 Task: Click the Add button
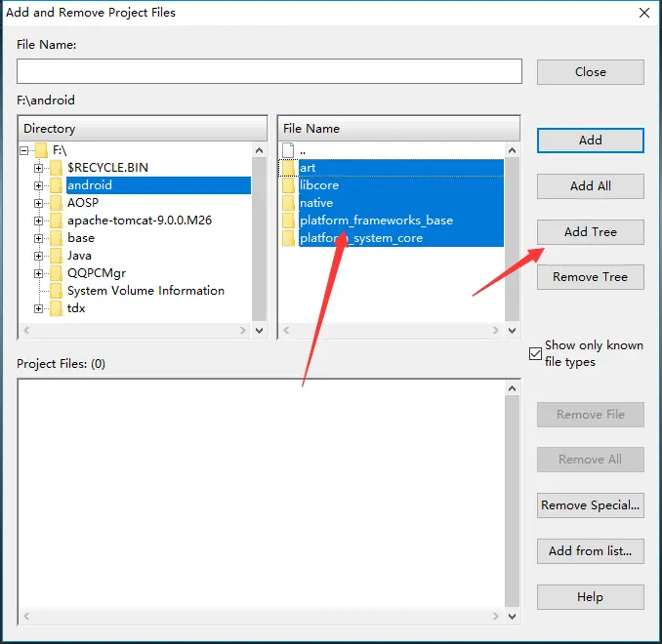coord(590,141)
